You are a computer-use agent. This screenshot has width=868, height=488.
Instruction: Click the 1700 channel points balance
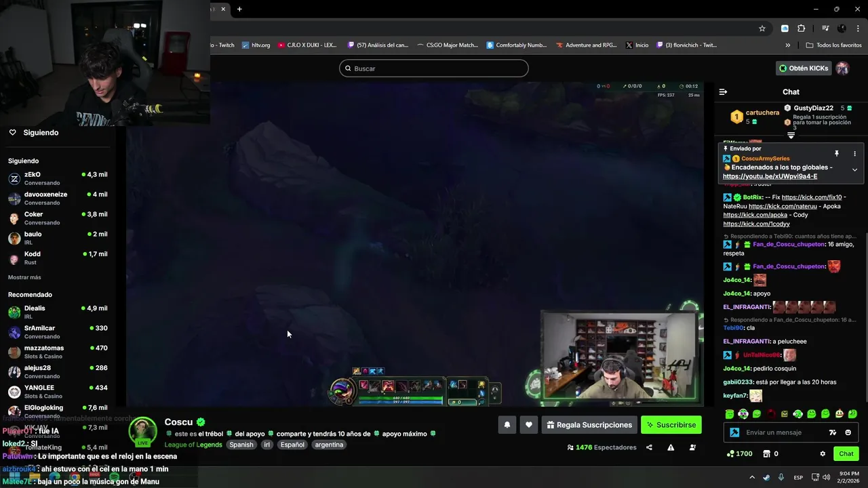pyautogui.click(x=739, y=453)
